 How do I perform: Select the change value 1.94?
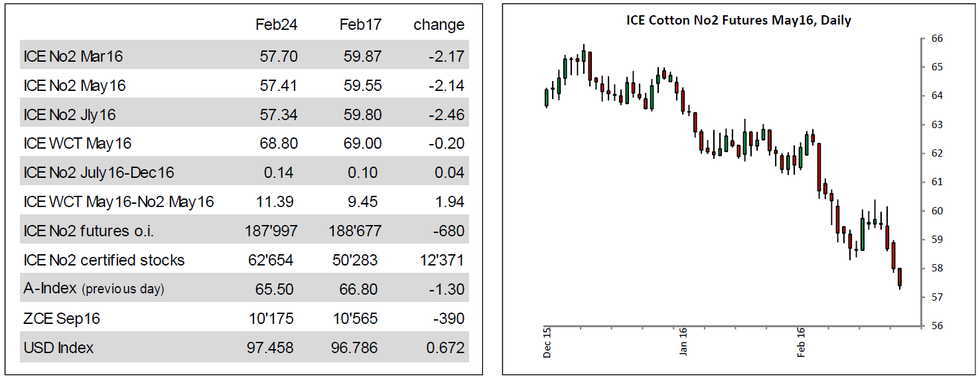450,202
